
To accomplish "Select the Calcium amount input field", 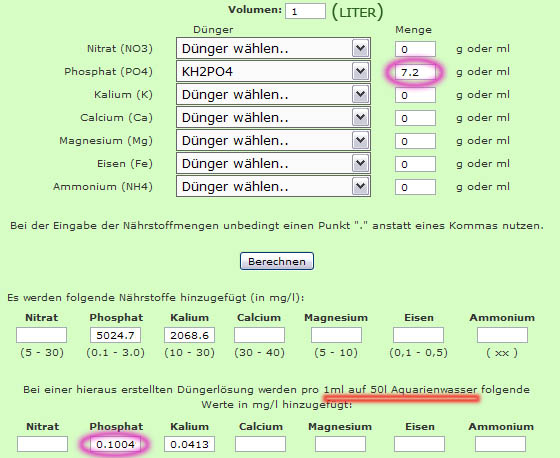I will [415, 118].
